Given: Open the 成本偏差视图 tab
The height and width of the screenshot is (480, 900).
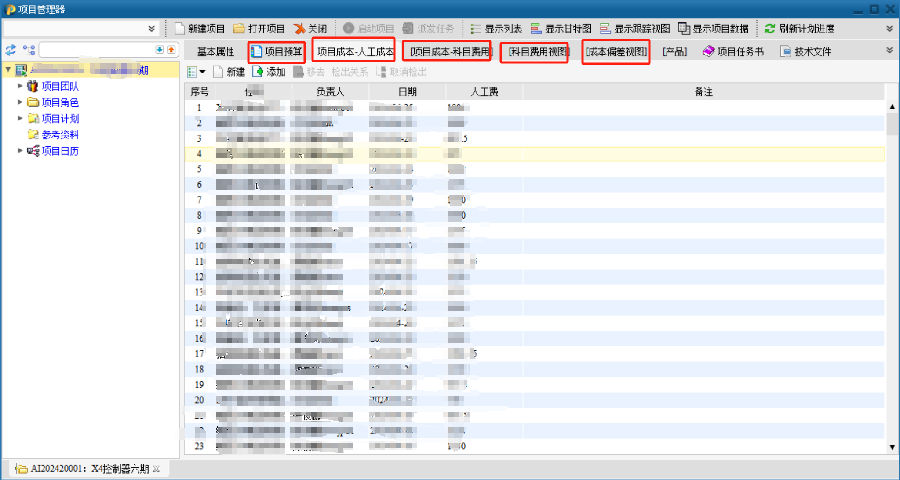Looking at the screenshot, I should point(616,52).
